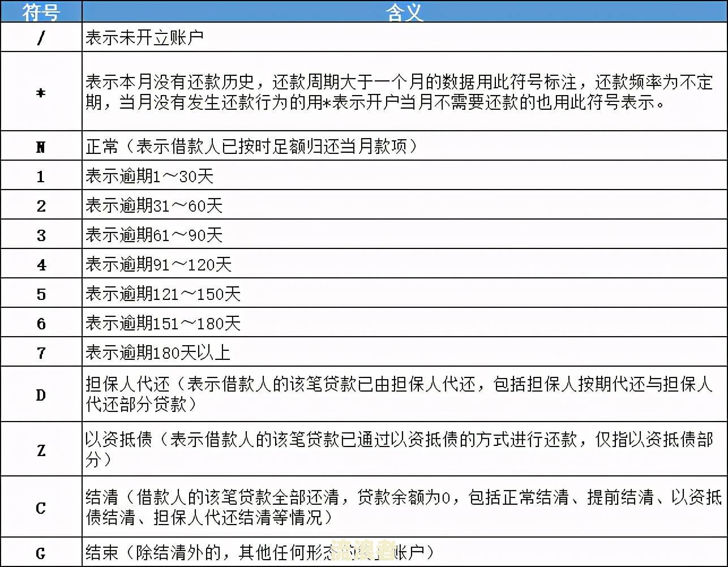Viewport: 728px width, 567px height.
Task: Click the text 表示本月没有还款历史
Action: 170,83
